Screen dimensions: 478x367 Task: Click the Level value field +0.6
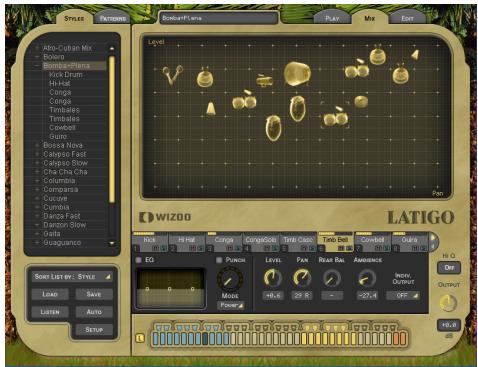pos(273,295)
